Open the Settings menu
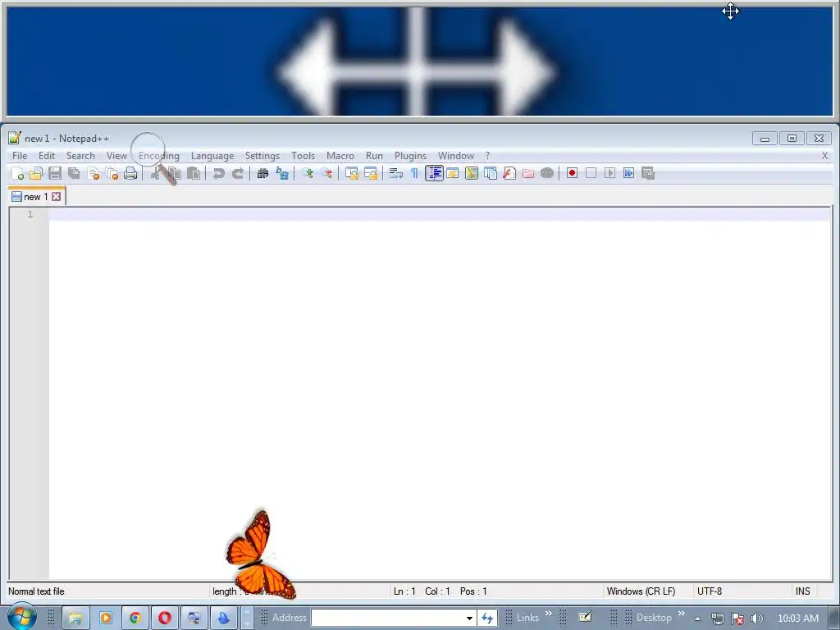 (x=262, y=156)
